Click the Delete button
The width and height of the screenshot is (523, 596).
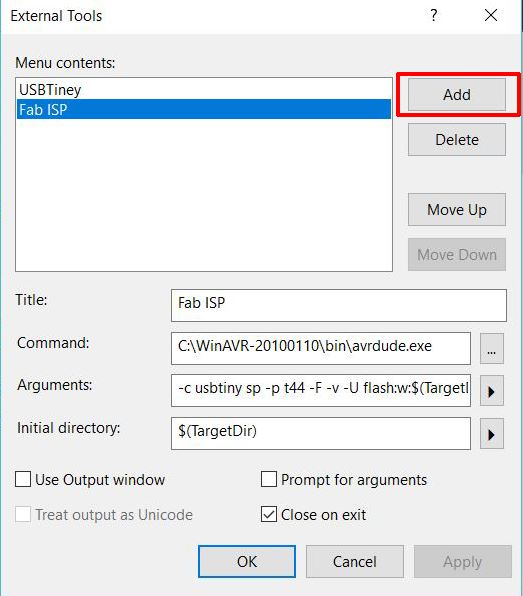click(457, 139)
